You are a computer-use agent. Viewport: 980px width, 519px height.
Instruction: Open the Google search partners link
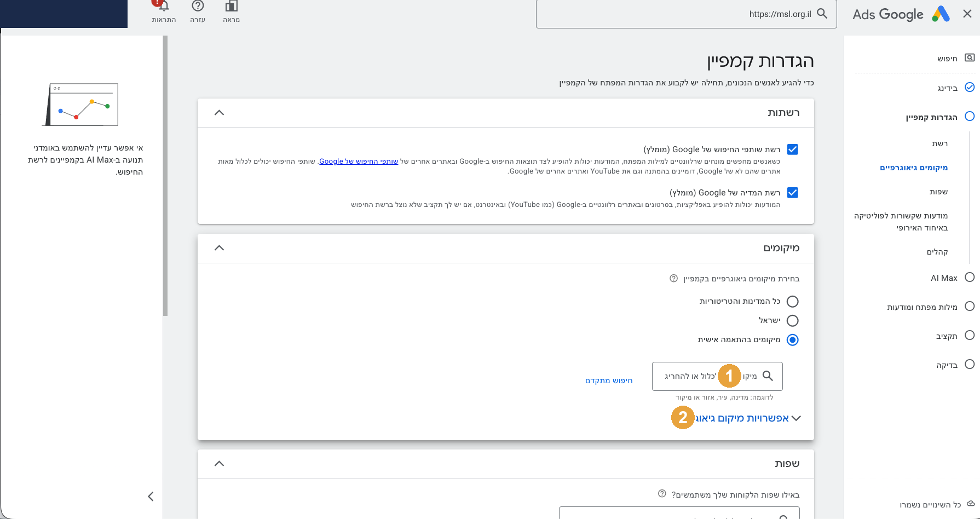point(359,161)
